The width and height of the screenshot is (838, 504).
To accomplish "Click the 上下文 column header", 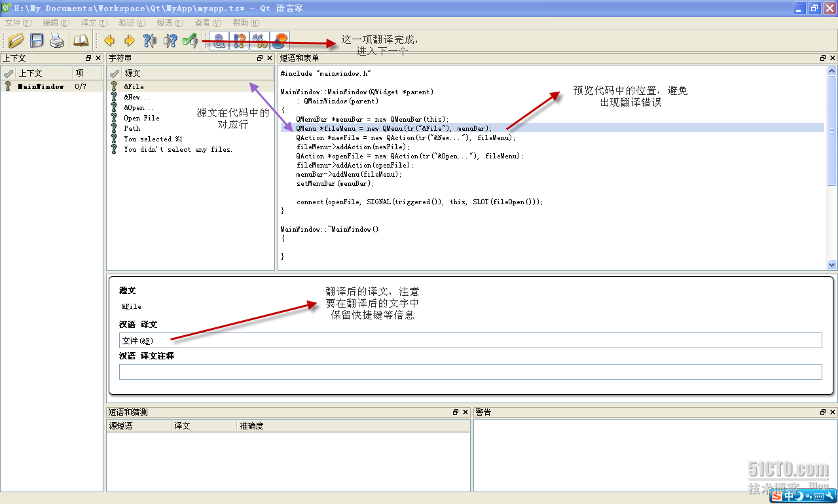I will (x=44, y=73).
